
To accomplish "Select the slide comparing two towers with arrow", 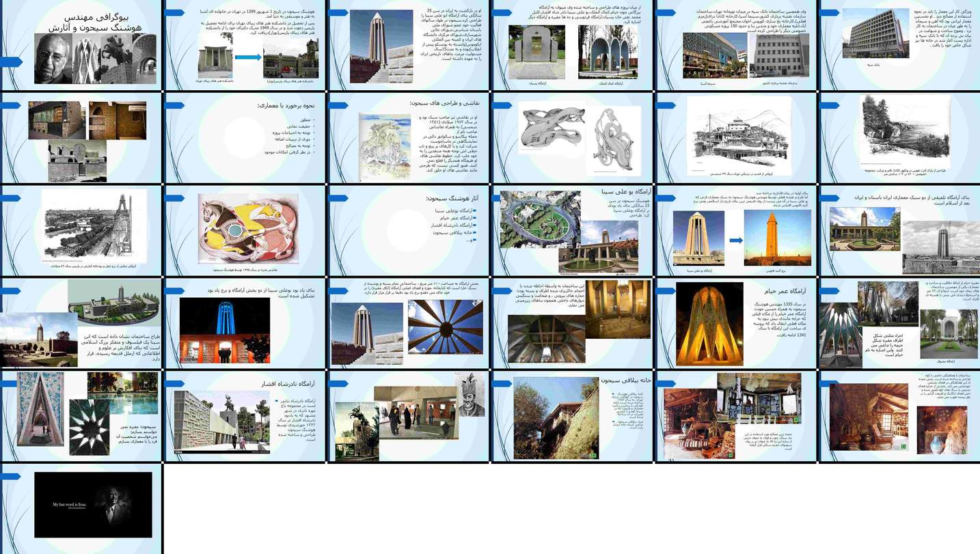I will click(x=736, y=231).
